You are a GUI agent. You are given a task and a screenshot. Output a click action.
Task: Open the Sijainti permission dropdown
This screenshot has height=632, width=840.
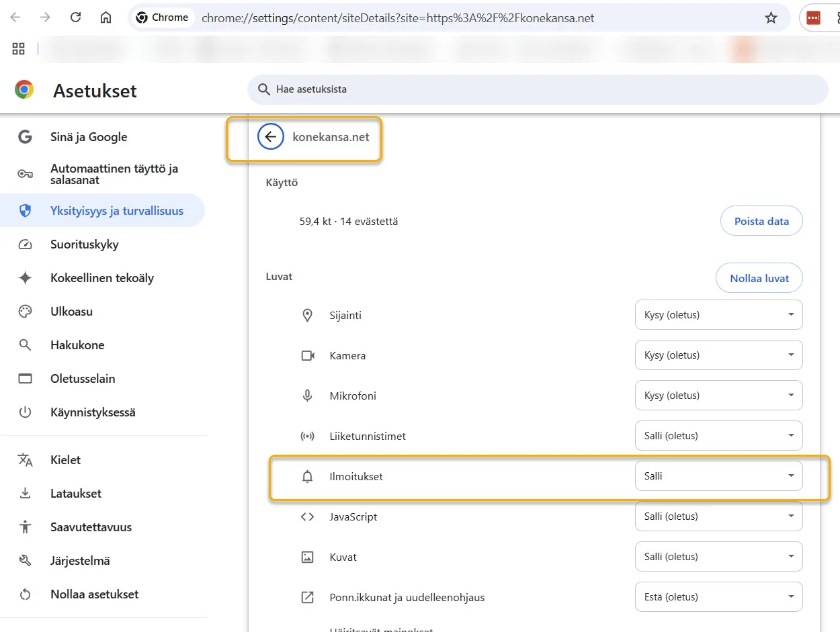718,315
